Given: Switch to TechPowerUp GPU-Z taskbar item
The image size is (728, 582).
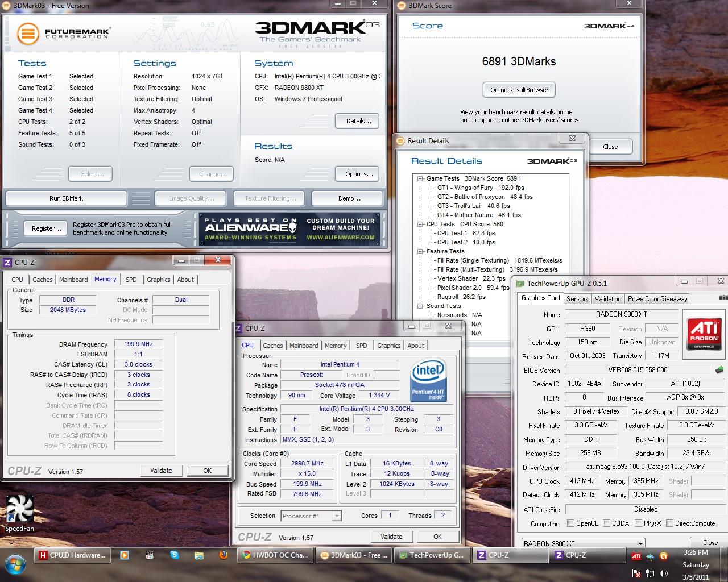Looking at the screenshot, I should [432, 555].
